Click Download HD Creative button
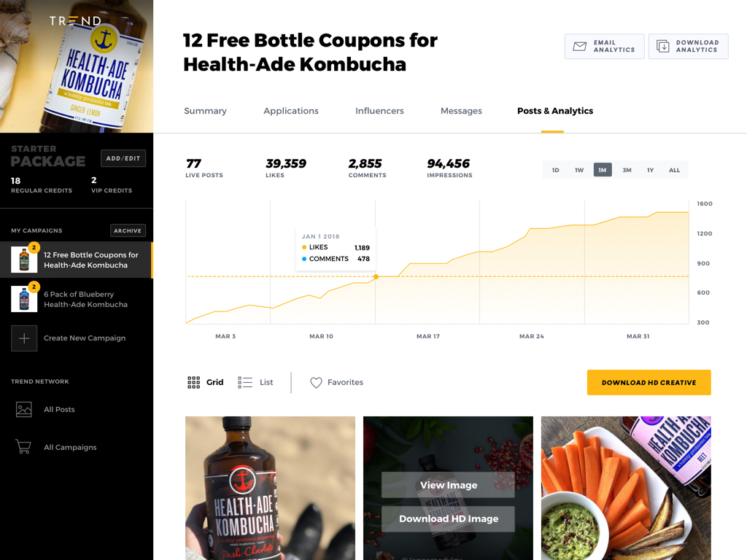Image resolution: width=747 pixels, height=560 pixels. (x=649, y=382)
